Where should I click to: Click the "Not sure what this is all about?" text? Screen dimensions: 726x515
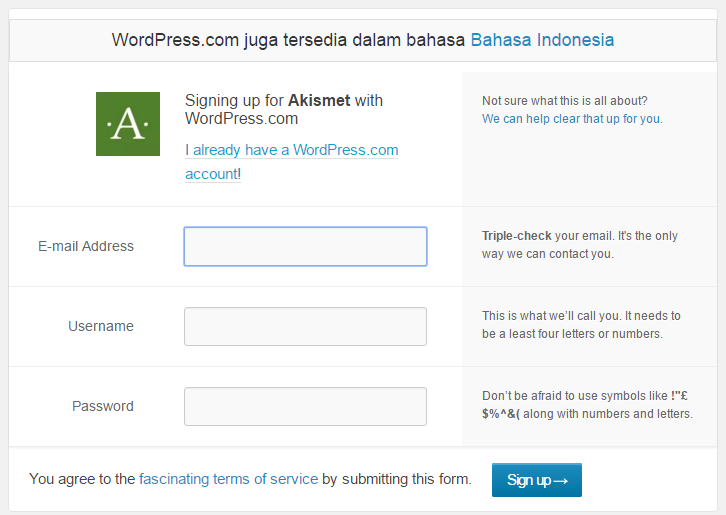click(x=565, y=100)
